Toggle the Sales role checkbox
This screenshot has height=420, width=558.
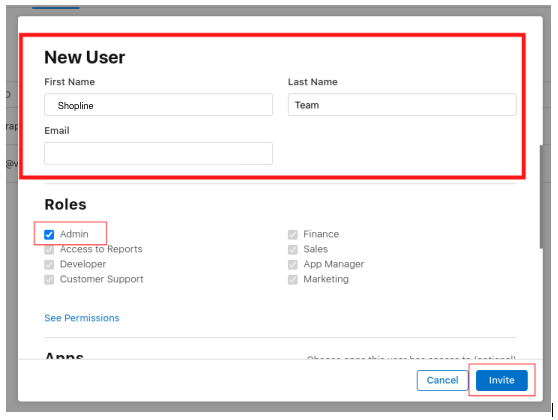pyautogui.click(x=293, y=250)
